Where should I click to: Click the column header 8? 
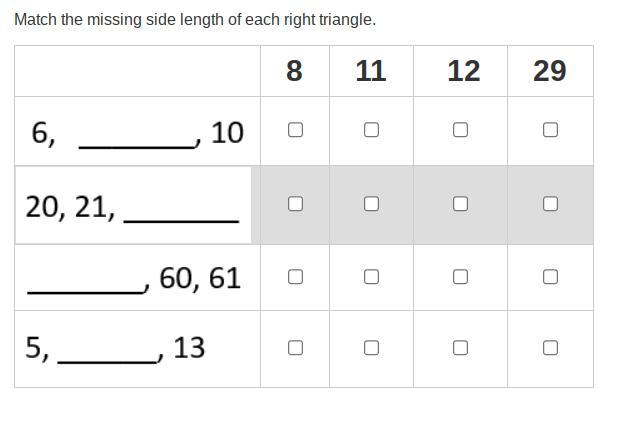tap(294, 71)
